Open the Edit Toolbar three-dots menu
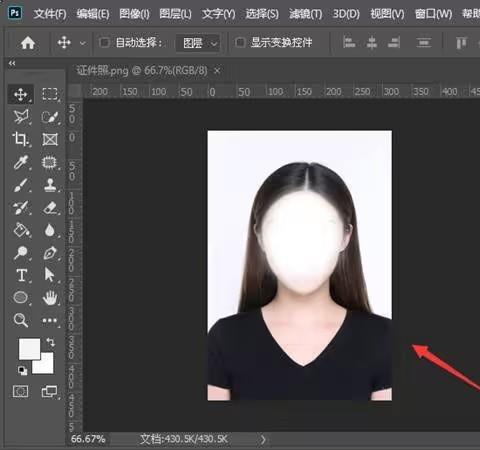Image resolution: width=480 pixels, height=450 pixels. click(x=50, y=321)
